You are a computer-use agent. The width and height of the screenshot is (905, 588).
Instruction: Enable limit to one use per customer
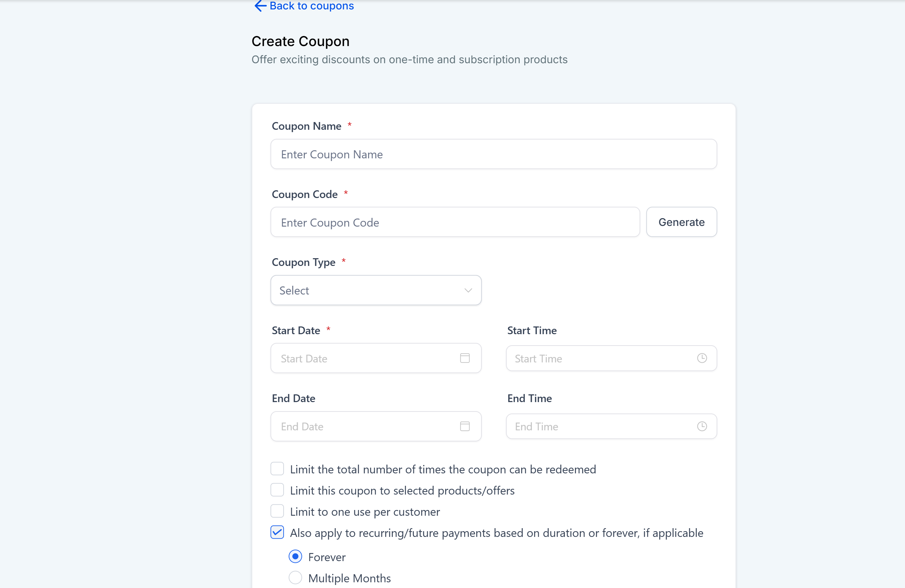coord(277,511)
